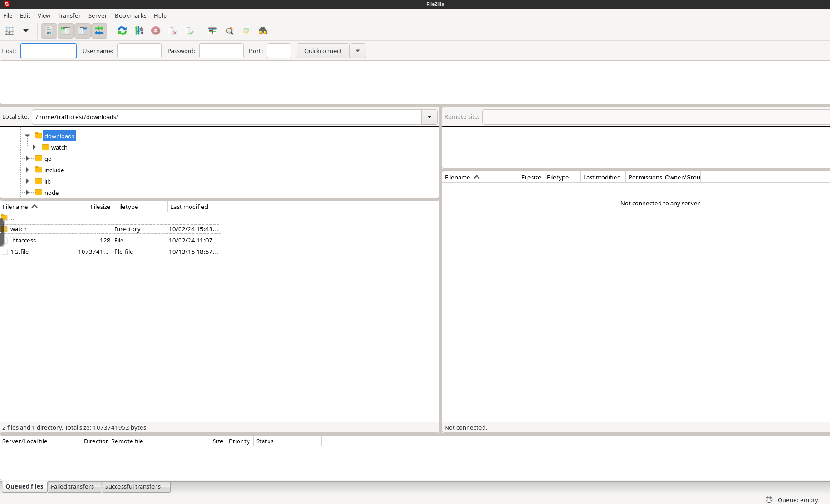Expand the include tree folder
Image resolution: width=830 pixels, height=504 pixels.
(27, 170)
